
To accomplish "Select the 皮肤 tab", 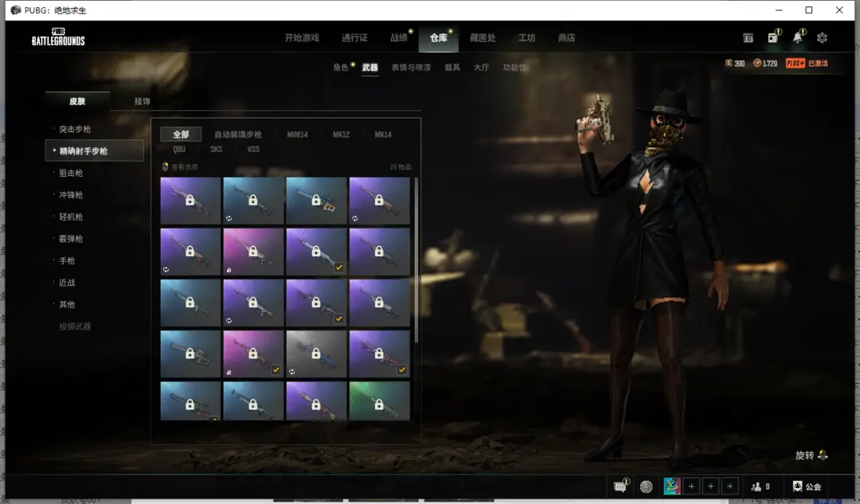I will (77, 101).
